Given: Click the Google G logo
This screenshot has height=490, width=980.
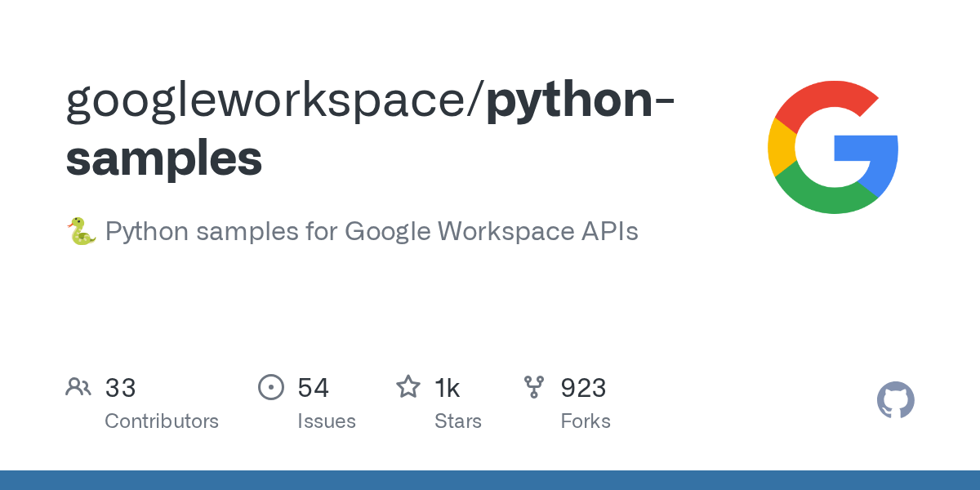Looking at the screenshot, I should click(x=833, y=147).
